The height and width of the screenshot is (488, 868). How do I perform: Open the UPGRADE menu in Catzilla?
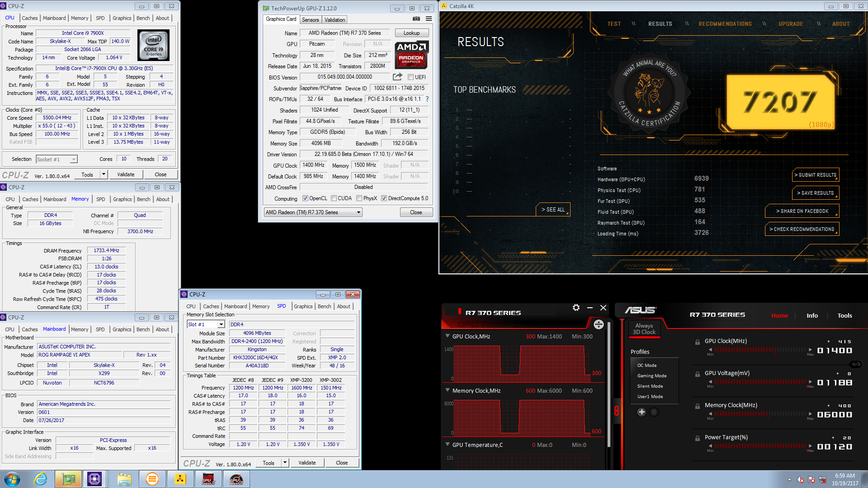click(791, 24)
